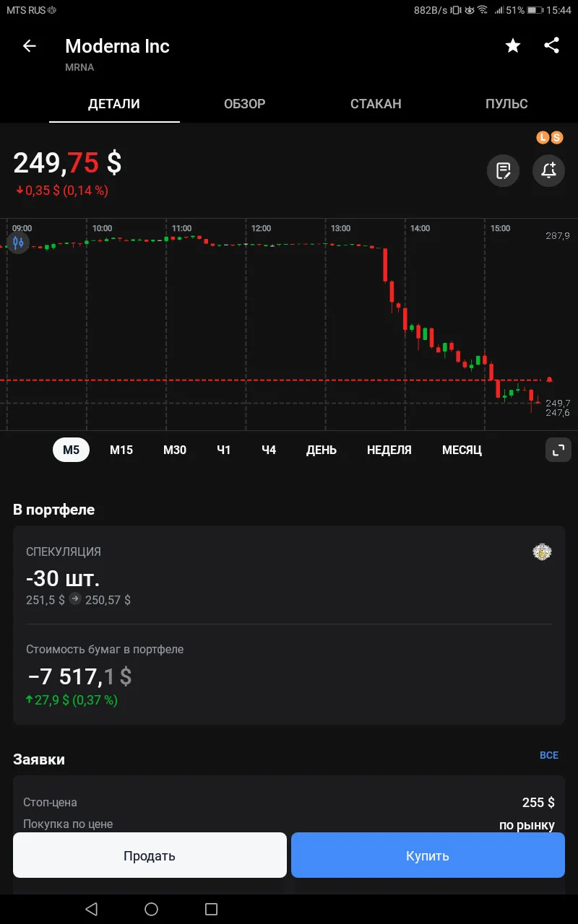Go back using the top-left arrow
The width and height of the screenshot is (578, 924).
[29, 46]
